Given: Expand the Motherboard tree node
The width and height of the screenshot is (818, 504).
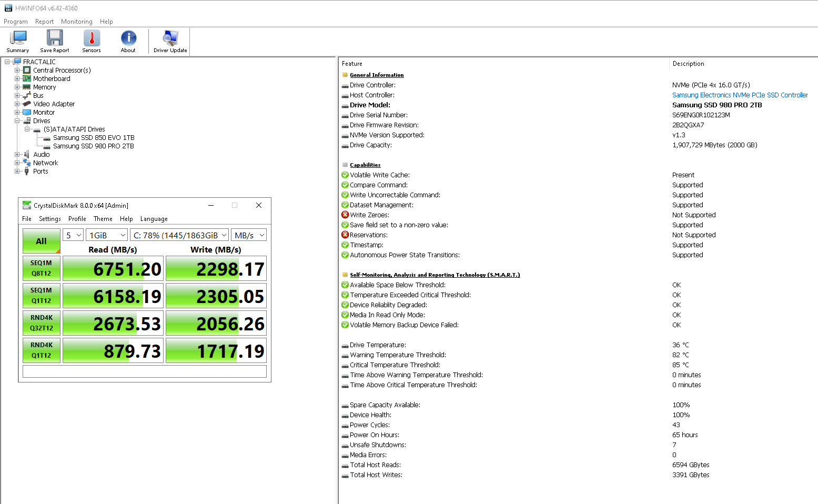Looking at the screenshot, I should 17,78.
